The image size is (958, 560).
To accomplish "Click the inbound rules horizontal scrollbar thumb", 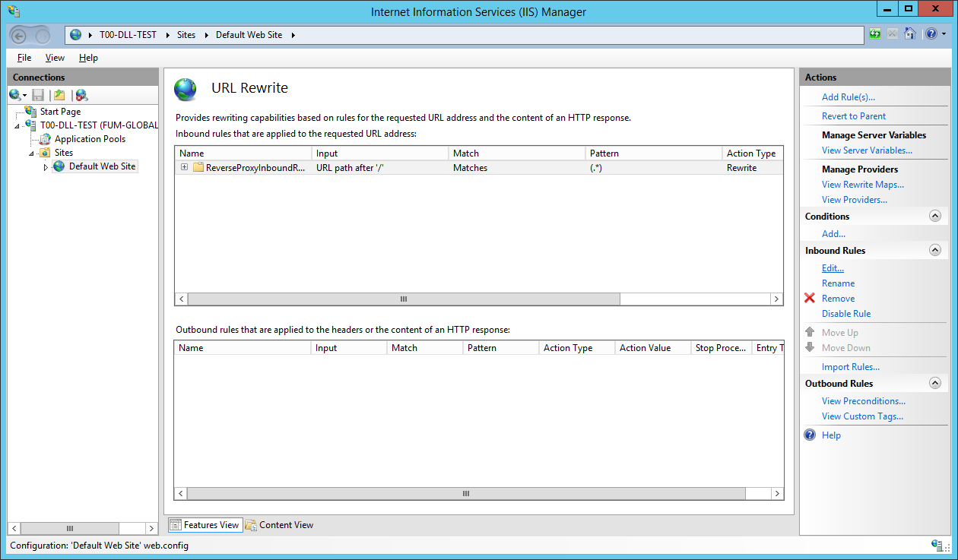I will [404, 299].
